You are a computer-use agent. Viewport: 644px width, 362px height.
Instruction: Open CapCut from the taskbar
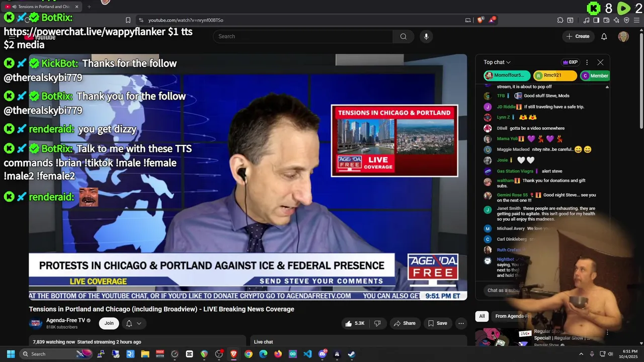pos(189,354)
